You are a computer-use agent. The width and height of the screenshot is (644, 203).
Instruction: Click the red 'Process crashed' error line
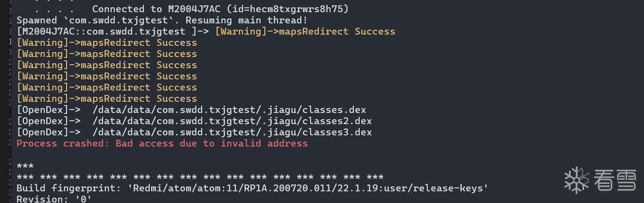click(162, 144)
